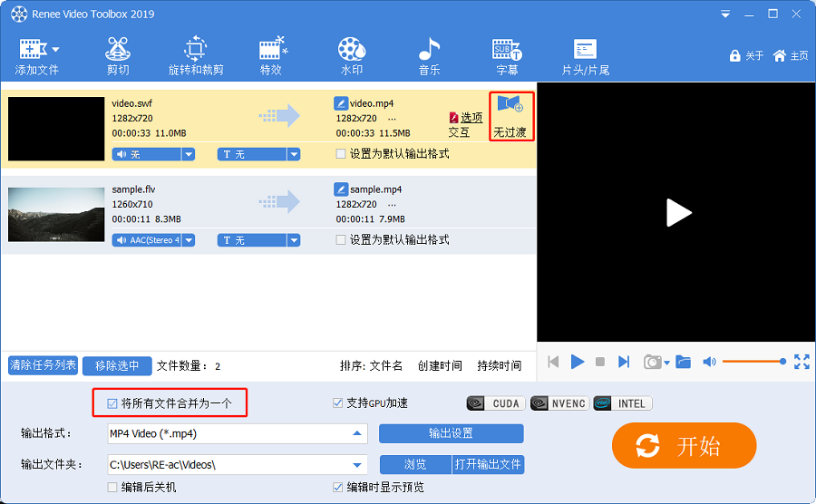Click the 清除任务列表 button
Viewport: 816px width, 504px height.
(x=43, y=365)
